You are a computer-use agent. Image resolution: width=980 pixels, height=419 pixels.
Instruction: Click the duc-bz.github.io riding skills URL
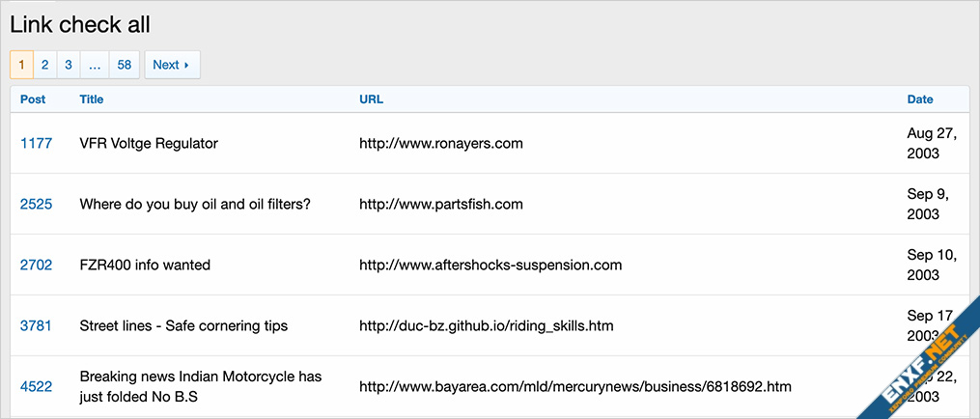click(486, 325)
